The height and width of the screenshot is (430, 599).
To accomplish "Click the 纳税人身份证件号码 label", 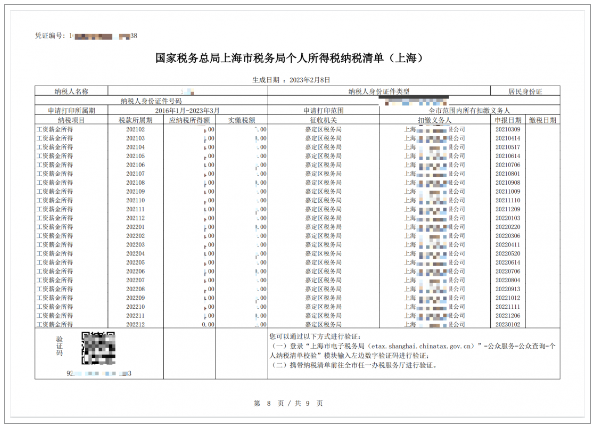I will tap(151, 101).
